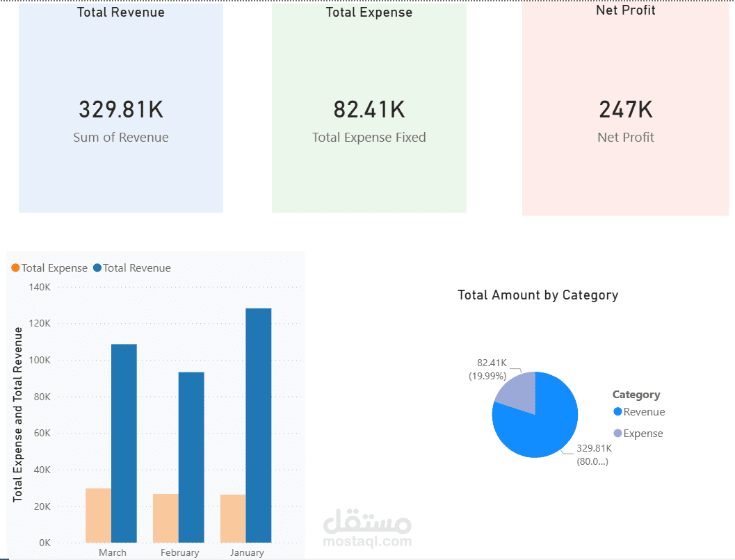The width and height of the screenshot is (735, 560).
Task: Click the 329.81K revenue value on card
Action: [x=120, y=109]
